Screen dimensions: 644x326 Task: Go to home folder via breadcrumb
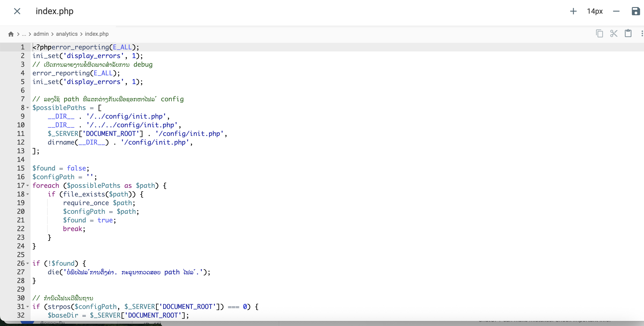(x=11, y=34)
